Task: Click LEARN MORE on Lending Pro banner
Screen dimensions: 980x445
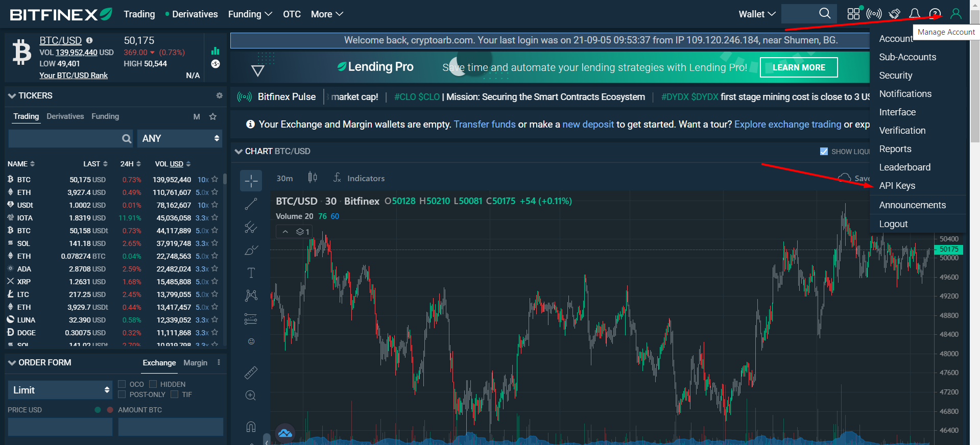Action: tap(799, 67)
